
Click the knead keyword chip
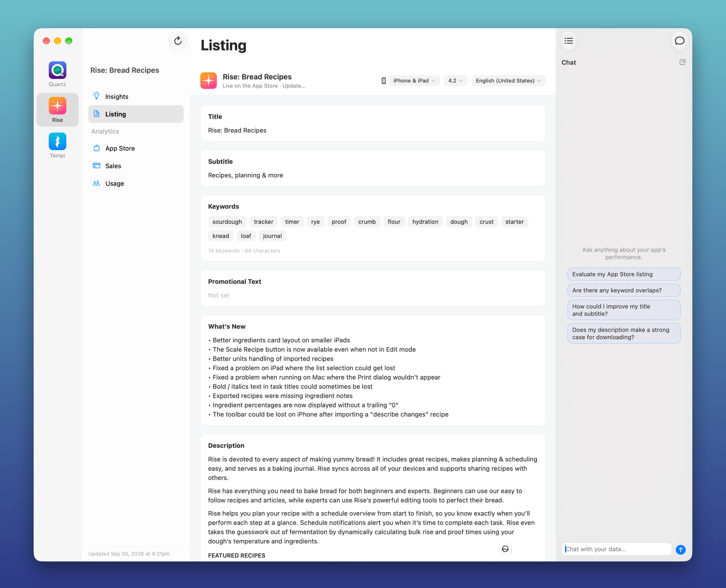pyautogui.click(x=221, y=236)
